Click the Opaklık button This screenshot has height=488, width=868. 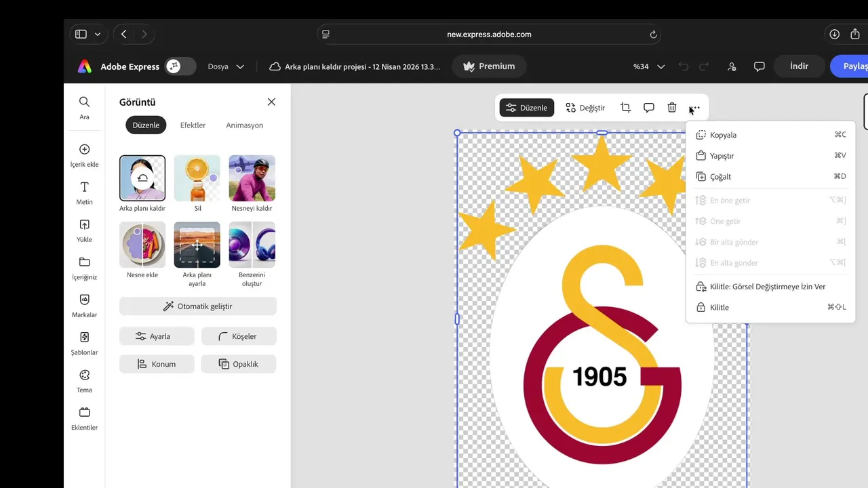click(x=239, y=364)
